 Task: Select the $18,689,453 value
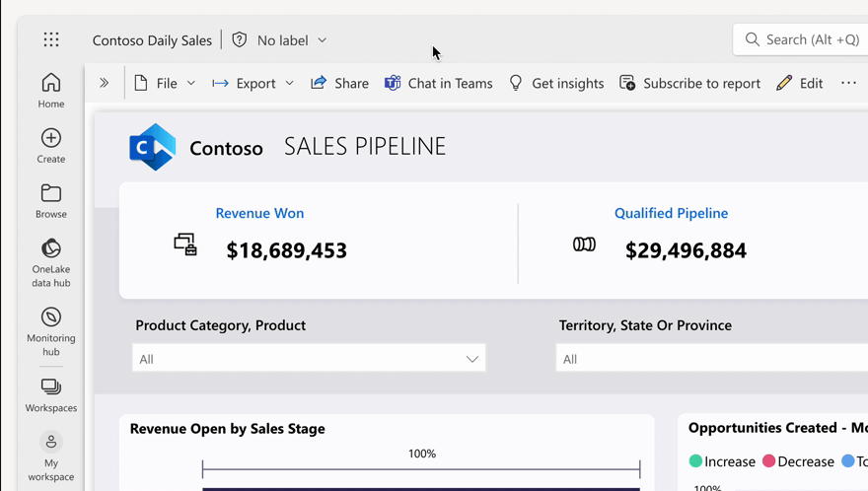(287, 250)
